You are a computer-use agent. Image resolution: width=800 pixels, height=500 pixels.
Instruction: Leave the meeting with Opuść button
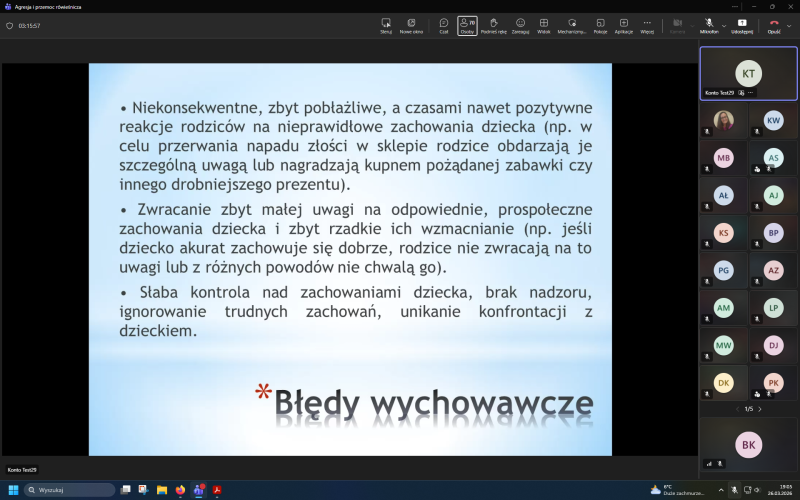pyautogui.click(x=773, y=25)
